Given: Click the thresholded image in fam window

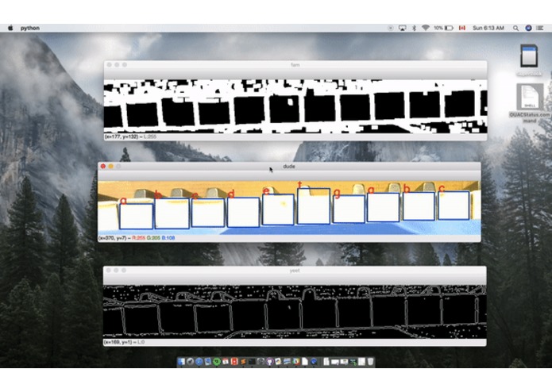Looking at the screenshot, I should (295, 106).
